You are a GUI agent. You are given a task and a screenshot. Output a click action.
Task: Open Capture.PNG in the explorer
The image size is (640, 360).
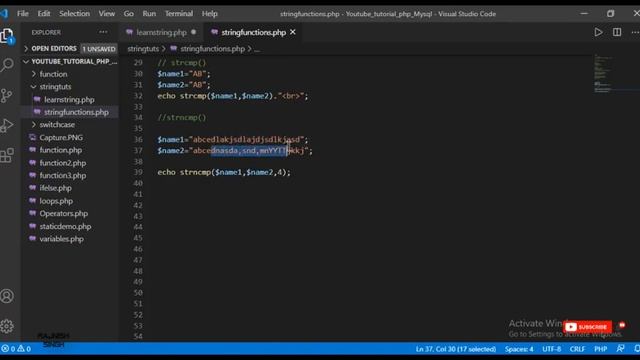coord(61,138)
